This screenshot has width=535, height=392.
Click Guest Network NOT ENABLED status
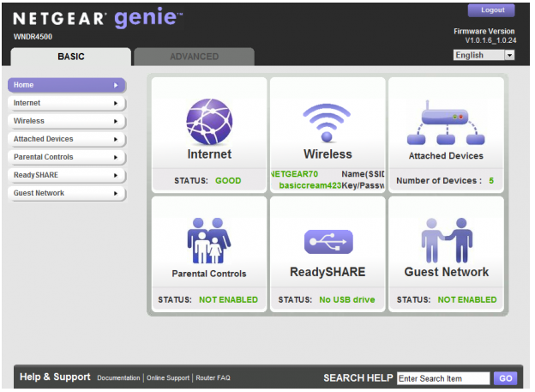(x=467, y=300)
